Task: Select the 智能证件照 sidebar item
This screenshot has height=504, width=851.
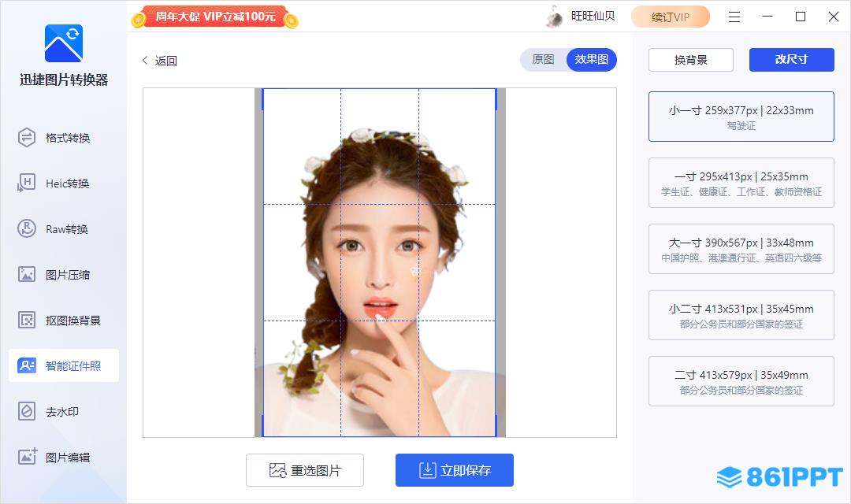Action: point(64,365)
